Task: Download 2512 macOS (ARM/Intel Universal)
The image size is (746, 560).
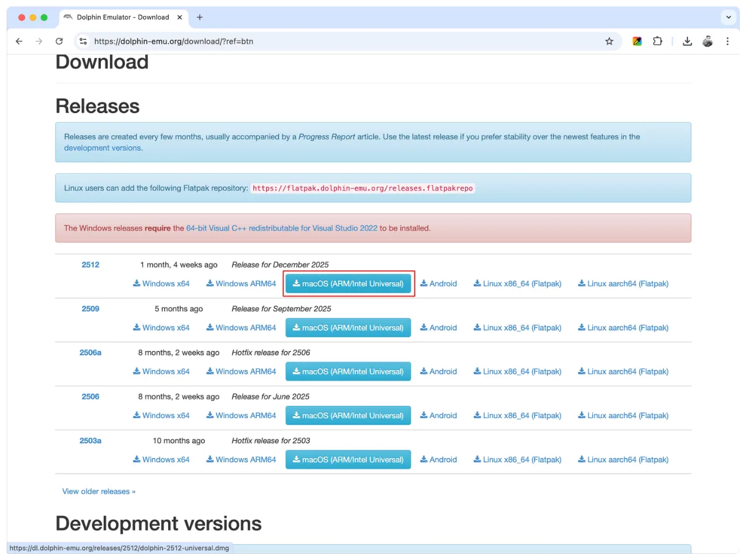Action: (348, 284)
